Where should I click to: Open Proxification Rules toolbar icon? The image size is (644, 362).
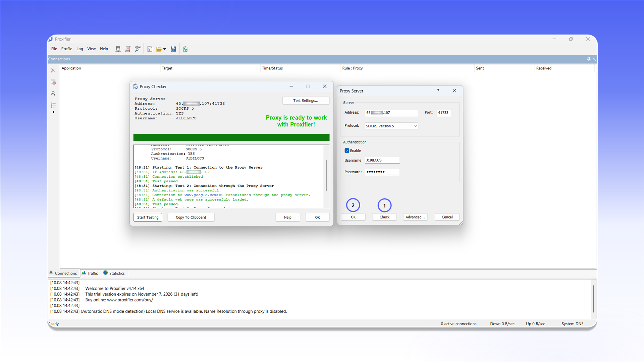[x=128, y=49]
